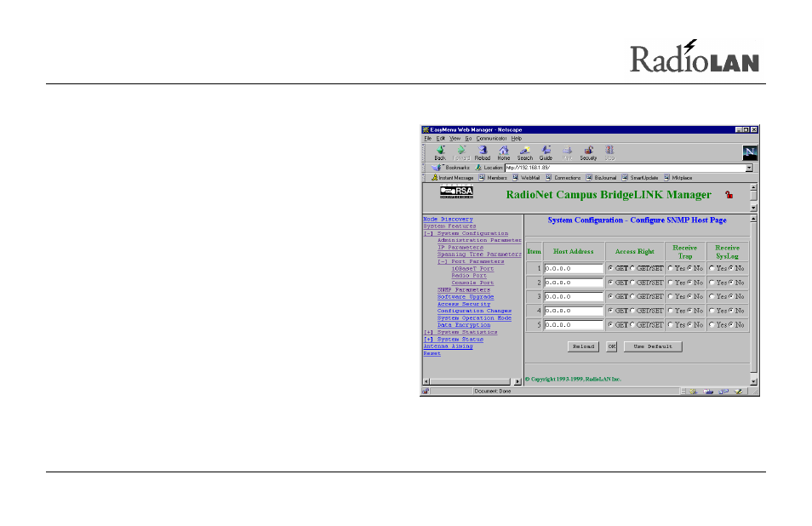812x526 pixels.
Task: Open the Edit menu
Action: [440, 139]
